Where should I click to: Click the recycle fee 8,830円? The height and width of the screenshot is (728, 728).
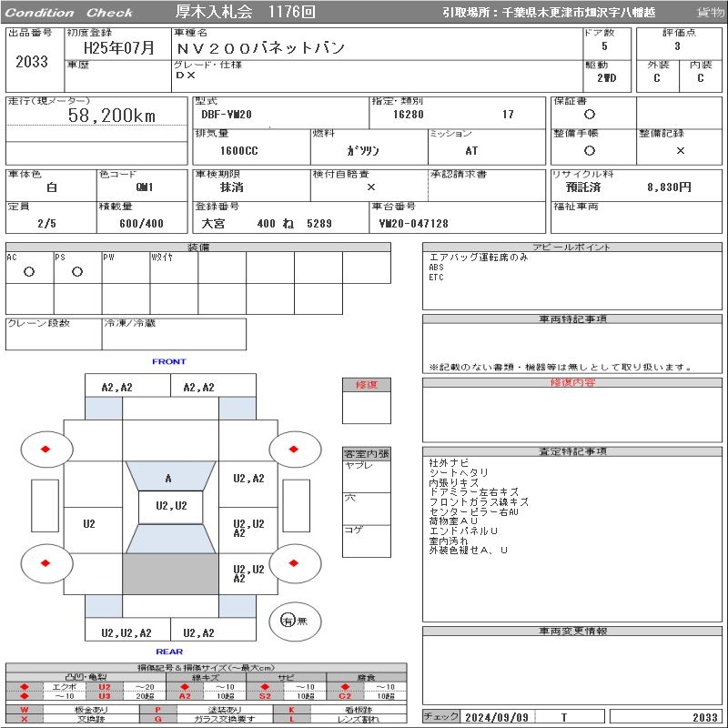click(x=669, y=187)
